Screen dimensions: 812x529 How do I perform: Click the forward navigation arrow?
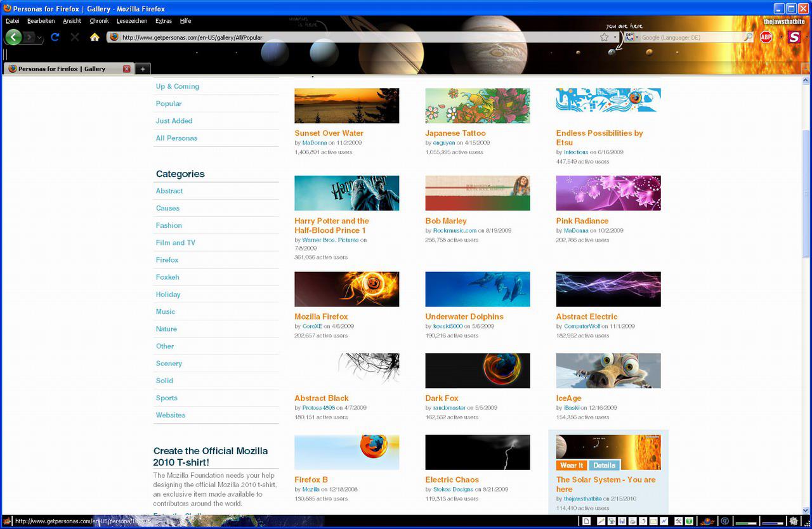(x=29, y=37)
